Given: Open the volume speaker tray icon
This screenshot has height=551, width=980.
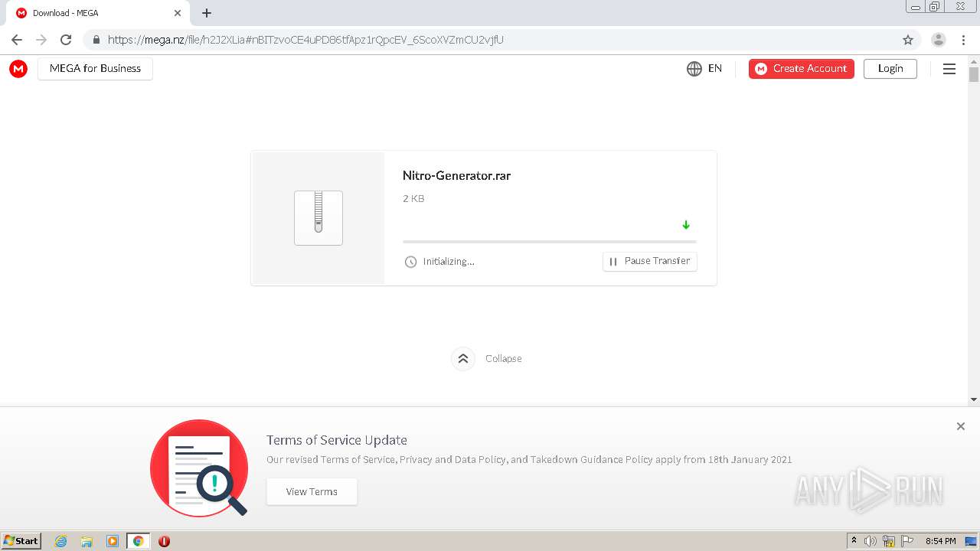Looking at the screenshot, I should pyautogui.click(x=870, y=541).
